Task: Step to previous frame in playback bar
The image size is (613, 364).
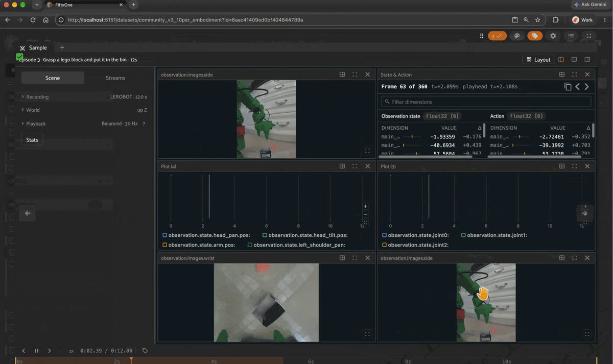Action: 23,351
